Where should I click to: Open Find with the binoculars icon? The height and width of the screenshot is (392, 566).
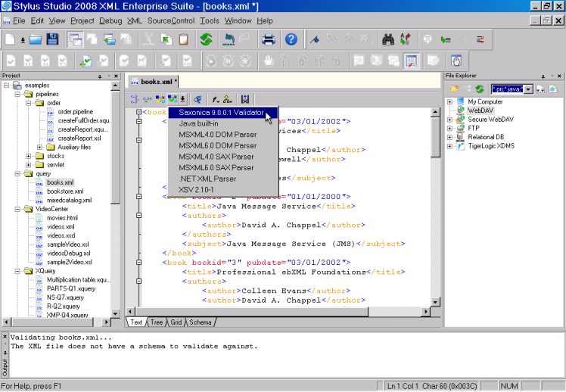point(388,39)
